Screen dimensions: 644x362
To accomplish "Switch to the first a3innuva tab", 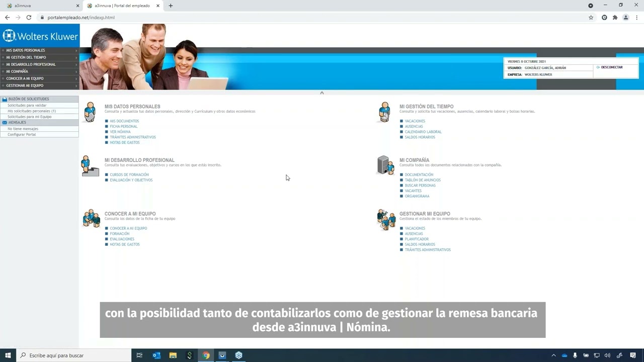I will (x=40, y=6).
